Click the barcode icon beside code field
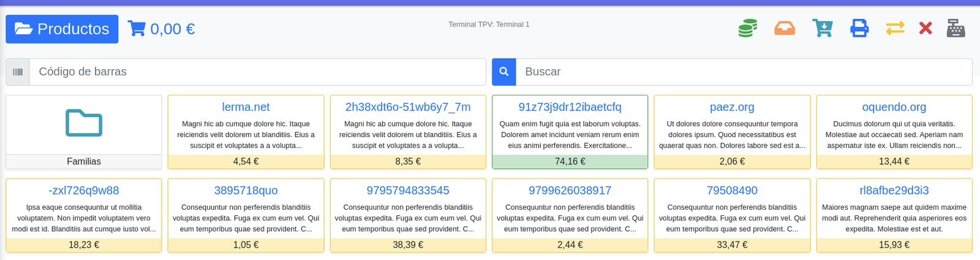The width and height of the screenshot is (980, 260). click(18, 72)
